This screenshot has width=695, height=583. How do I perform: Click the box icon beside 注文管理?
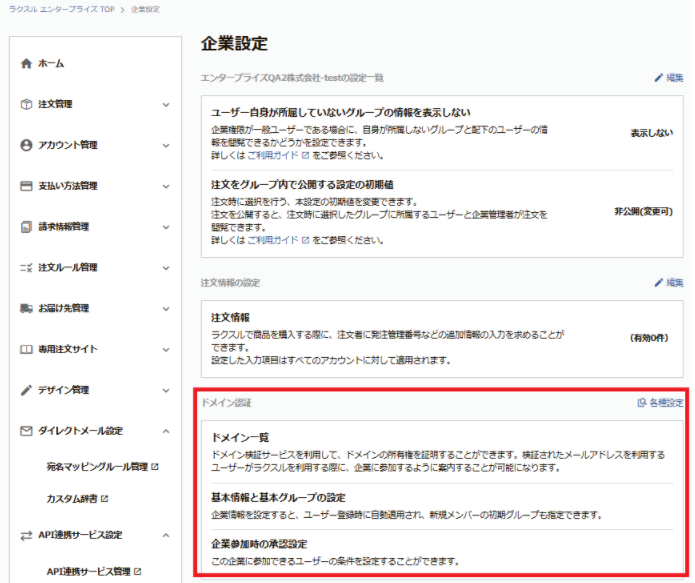click(x=26, y=104)
